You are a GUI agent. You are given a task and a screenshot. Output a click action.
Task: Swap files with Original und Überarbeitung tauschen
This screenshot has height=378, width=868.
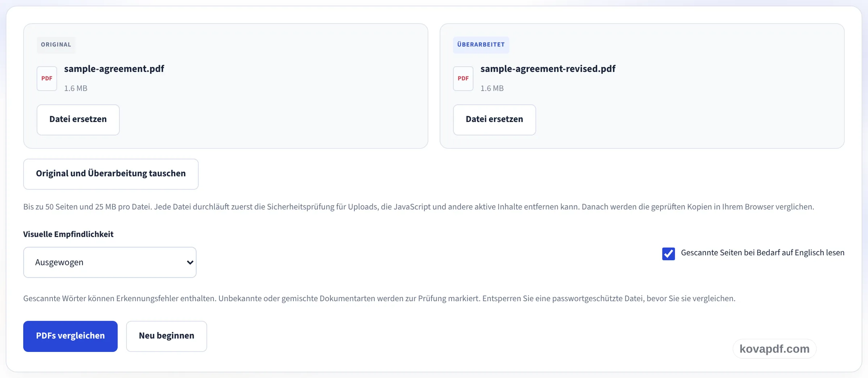click(111, 174)
